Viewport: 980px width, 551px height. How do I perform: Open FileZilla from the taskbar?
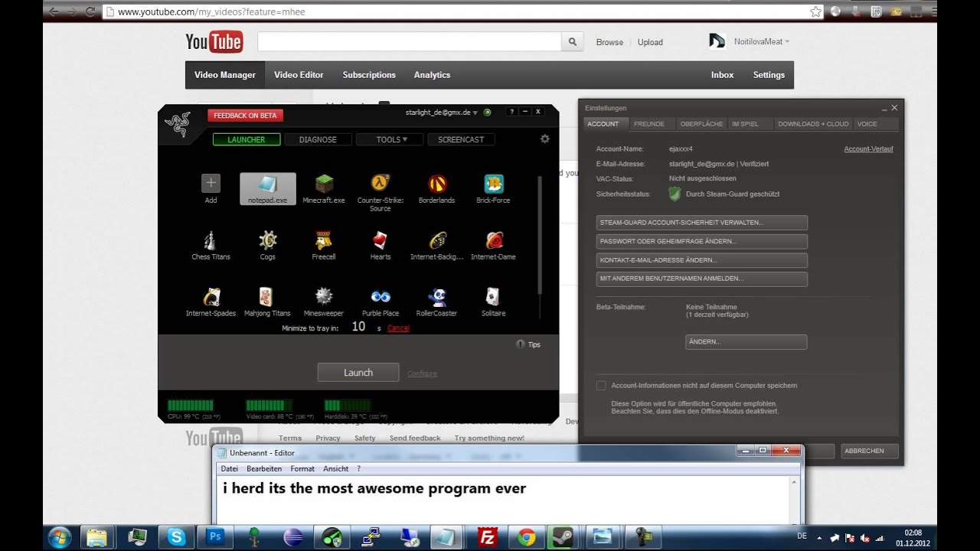point(488,537)
